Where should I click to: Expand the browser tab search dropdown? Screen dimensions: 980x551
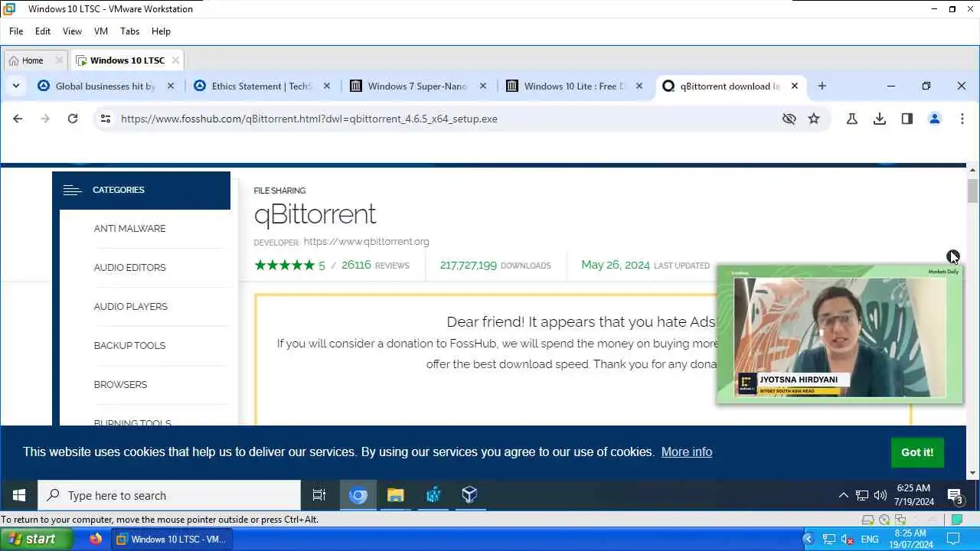(x=15, y=86)
